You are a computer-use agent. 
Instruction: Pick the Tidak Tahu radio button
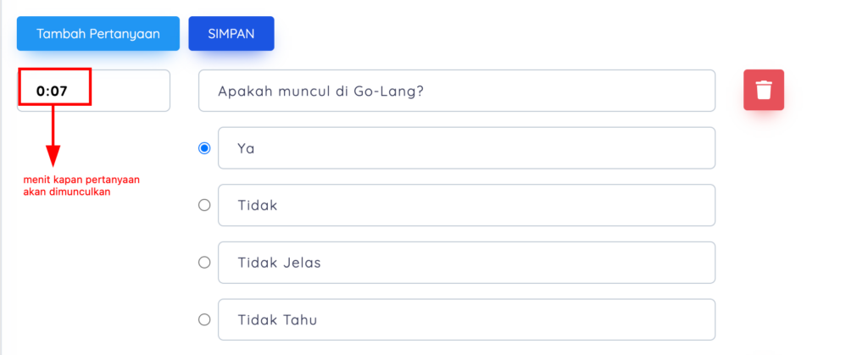(x=204, y=319)
